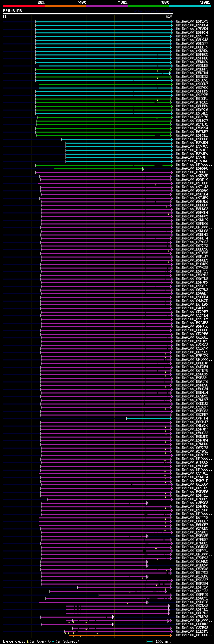
Task: Click the purple ~60% identity legend segment
Action: tap(107, 6)
